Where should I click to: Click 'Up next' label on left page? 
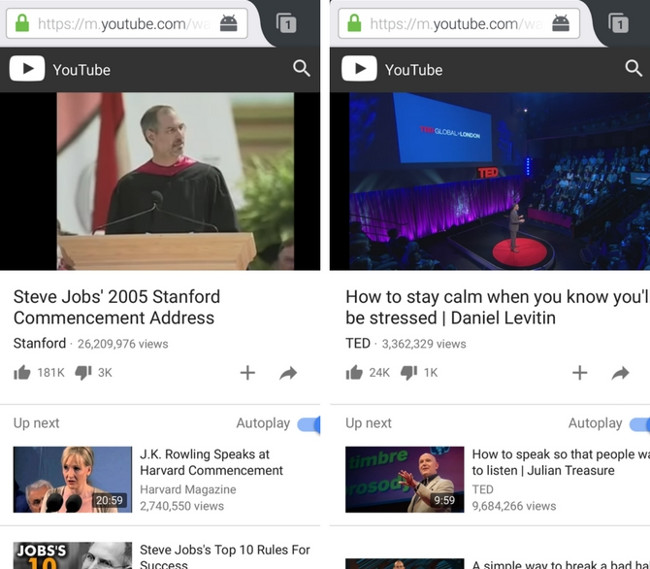(x=36, y=423)
